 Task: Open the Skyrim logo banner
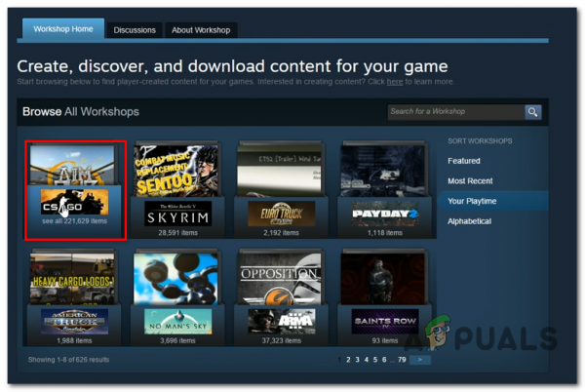pyautogui.click(x=178, y=214)
